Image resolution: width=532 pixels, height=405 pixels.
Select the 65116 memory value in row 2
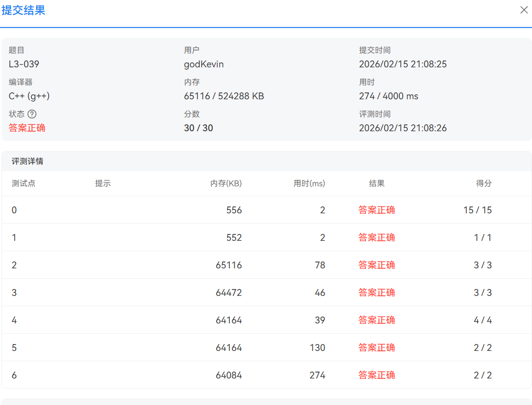point(229,265)
